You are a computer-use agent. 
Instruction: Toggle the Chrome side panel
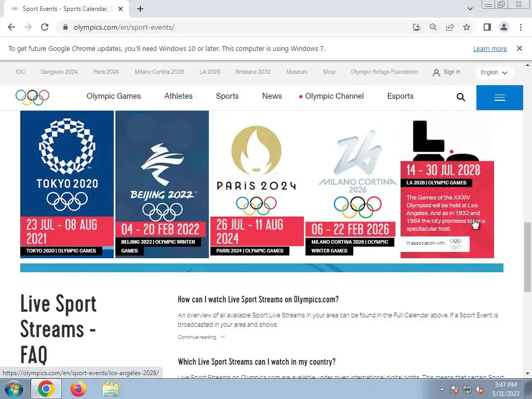(487, 27)
